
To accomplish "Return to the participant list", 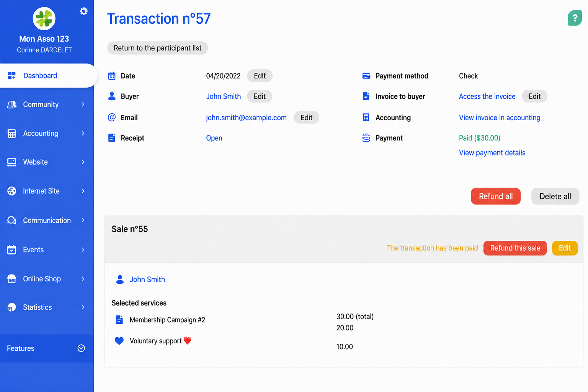I will click(157, 48).
